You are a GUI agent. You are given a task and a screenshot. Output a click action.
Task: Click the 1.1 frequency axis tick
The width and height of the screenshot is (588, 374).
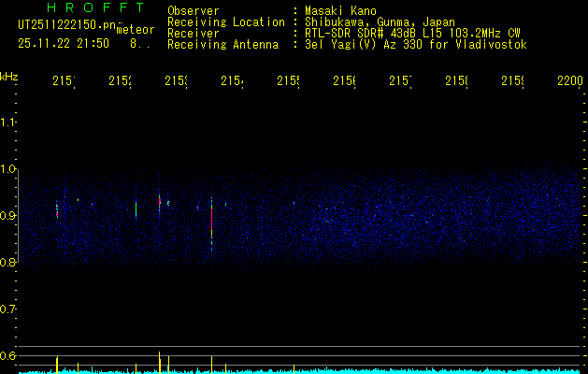(x=8, y=122)
